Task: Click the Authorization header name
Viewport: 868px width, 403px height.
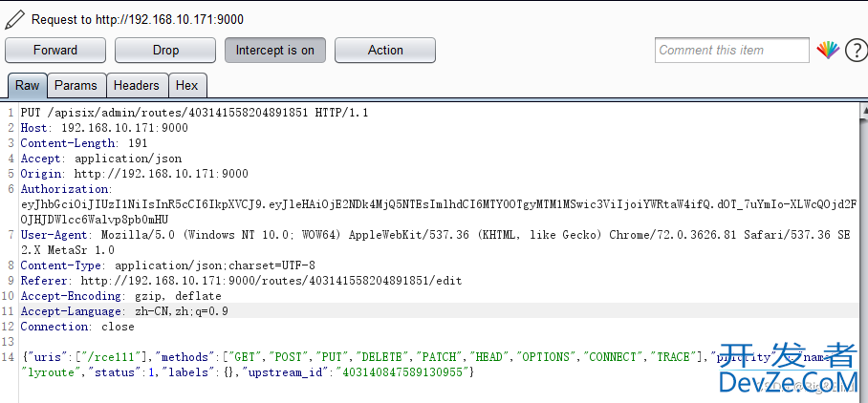Action: pyautogui.click(x=66, y=189)
